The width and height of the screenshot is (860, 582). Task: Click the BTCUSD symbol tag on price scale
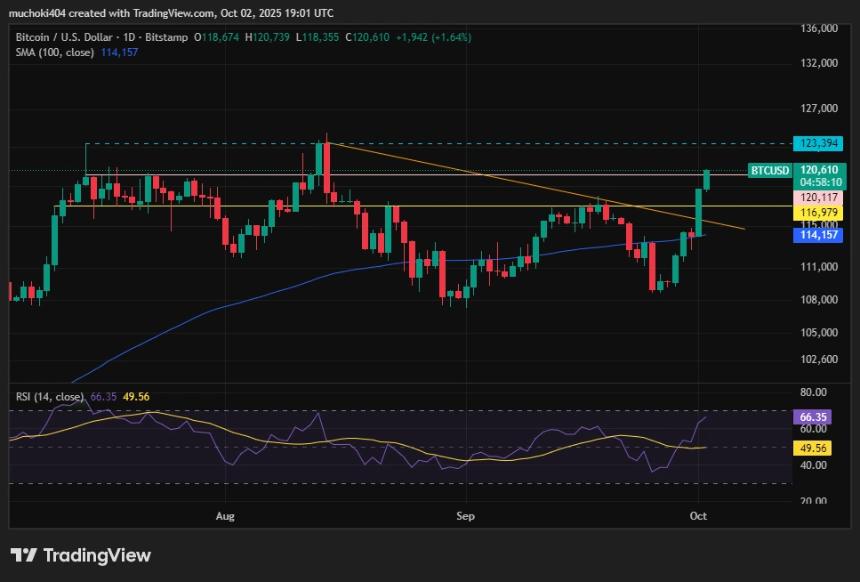[x=770, y=171]
